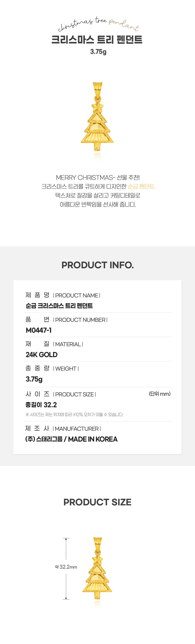Click the (단위 mm) unit note

[160, 394]
